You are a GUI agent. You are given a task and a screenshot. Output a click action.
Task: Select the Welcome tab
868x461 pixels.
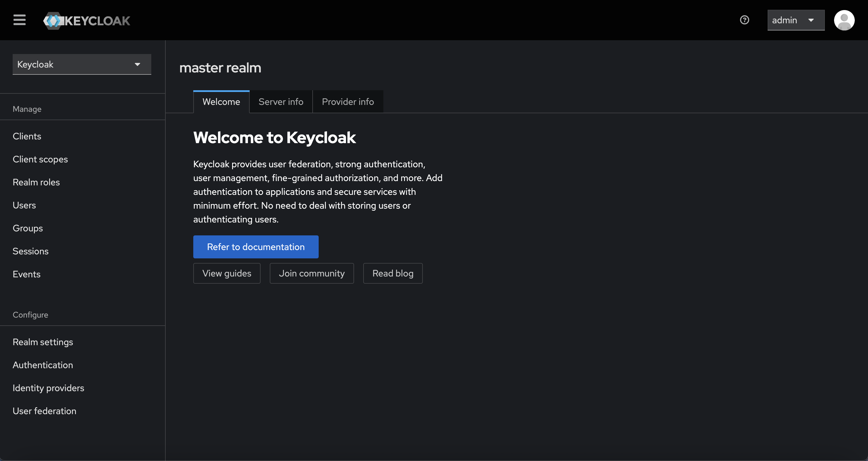click(221, 102)
